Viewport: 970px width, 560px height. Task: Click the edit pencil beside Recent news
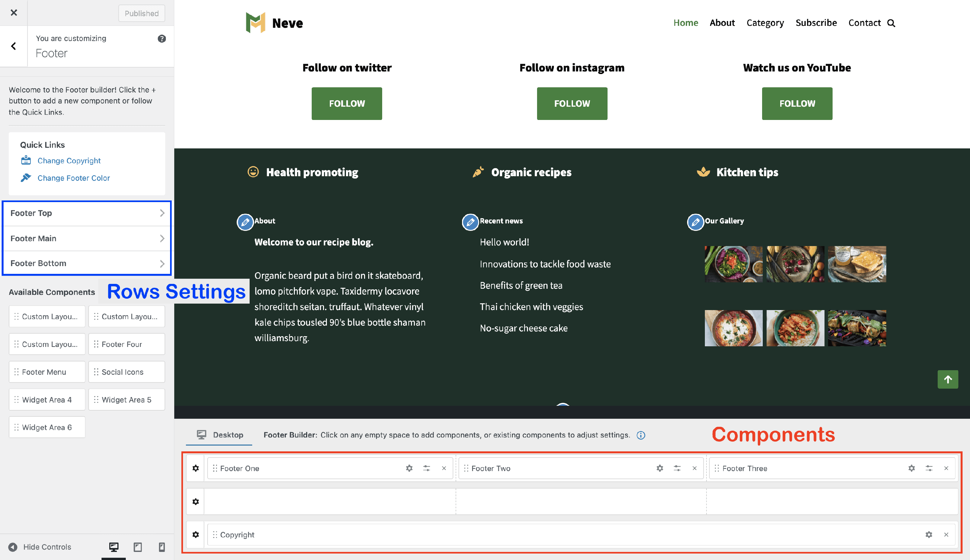coord(470,222)
